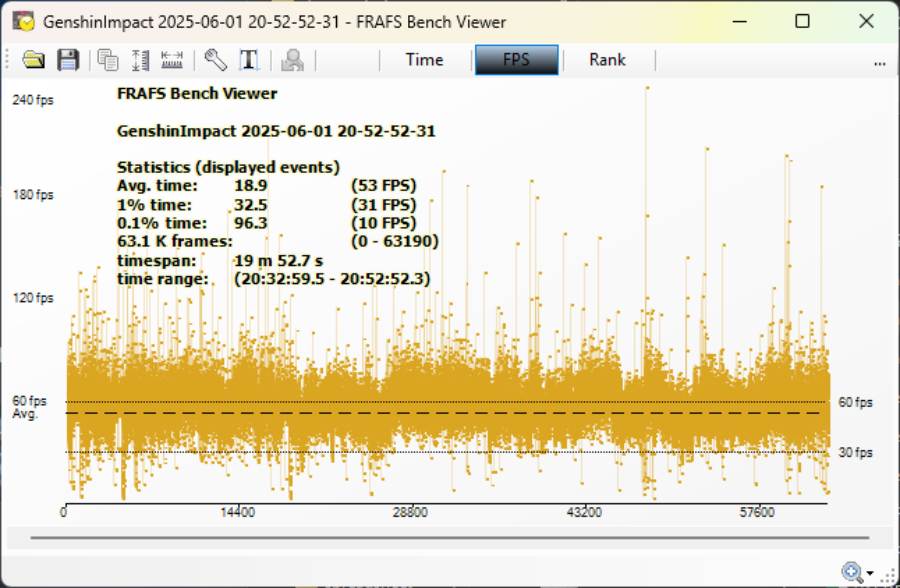Save the chart with floppy disk icon

(x=68, y=60)
